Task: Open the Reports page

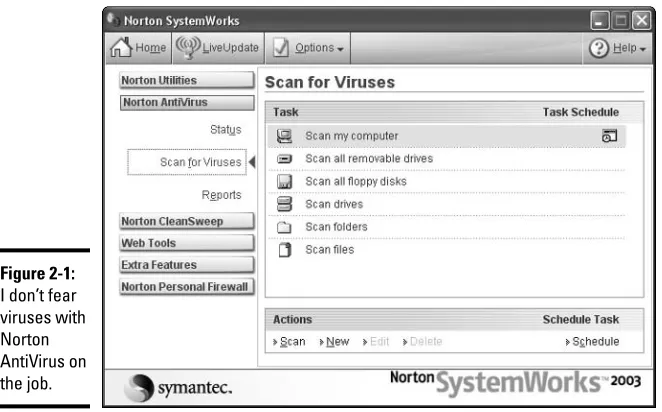Action: click(x=222, y=195)
